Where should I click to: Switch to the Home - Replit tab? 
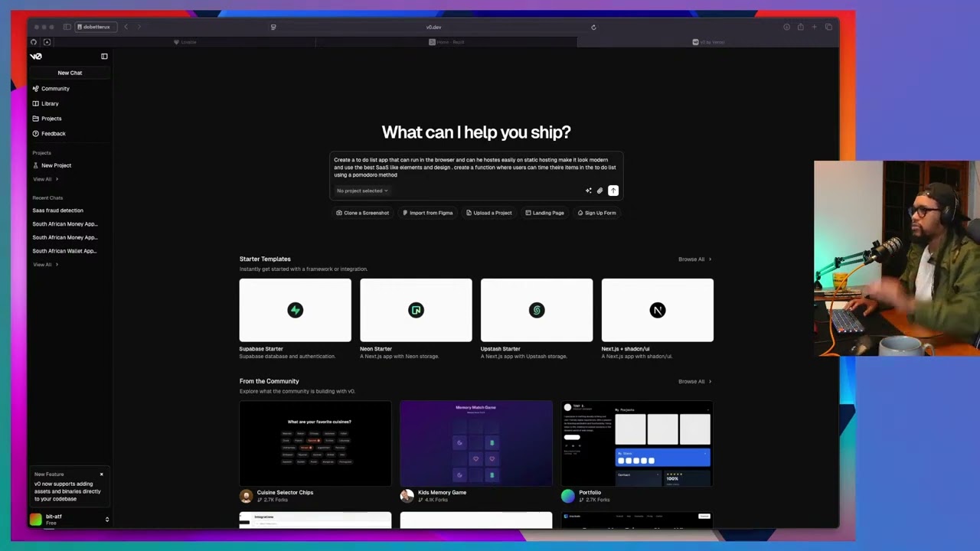point(447,42)
